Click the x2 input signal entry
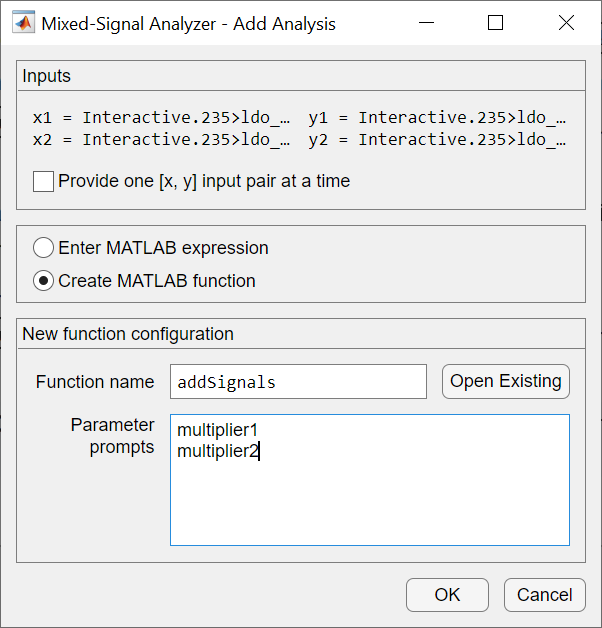 coord(162,139)
